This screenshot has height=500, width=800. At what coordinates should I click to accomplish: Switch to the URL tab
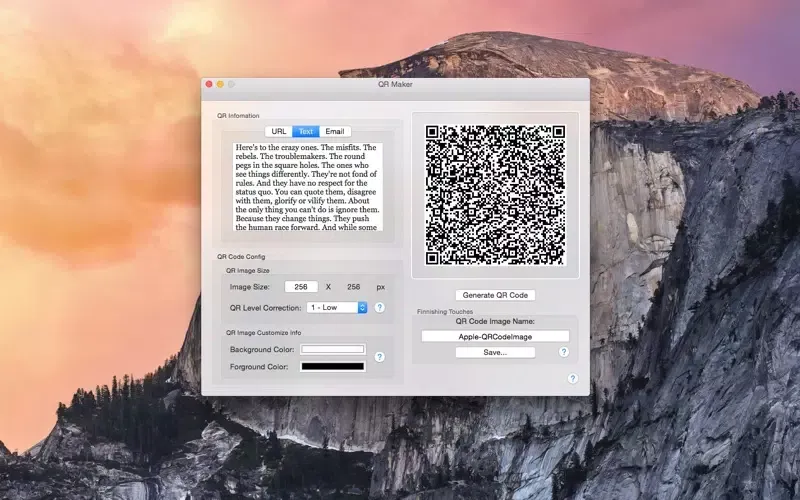point(279,132)
